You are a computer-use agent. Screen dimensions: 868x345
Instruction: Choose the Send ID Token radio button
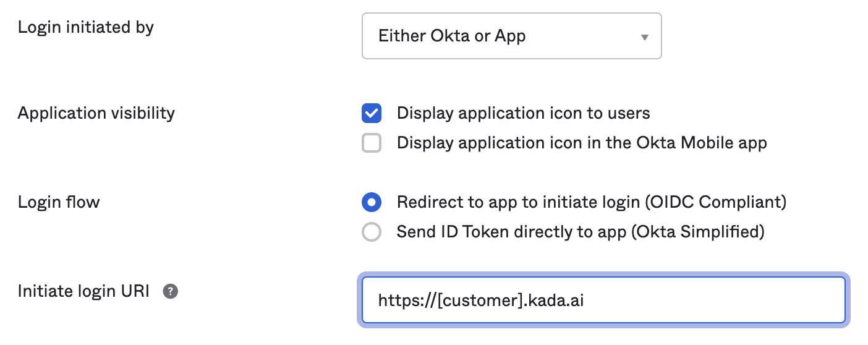pos(372,232)
